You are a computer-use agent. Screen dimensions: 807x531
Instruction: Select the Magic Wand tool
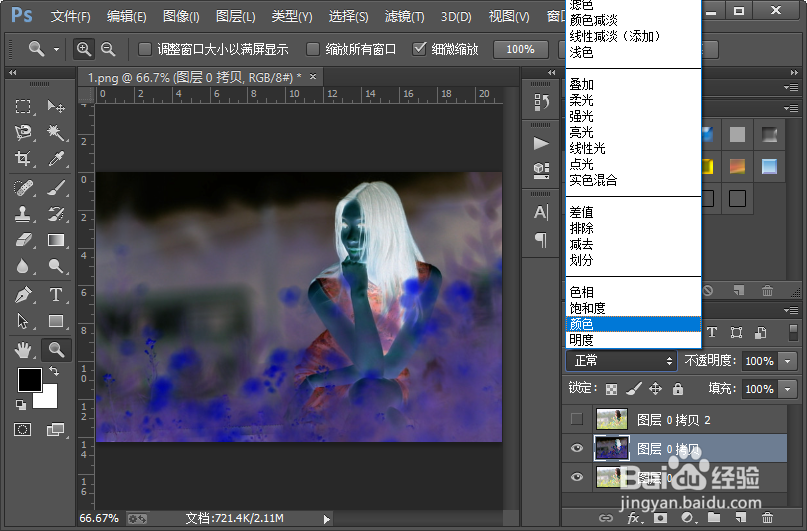point(56,133)
